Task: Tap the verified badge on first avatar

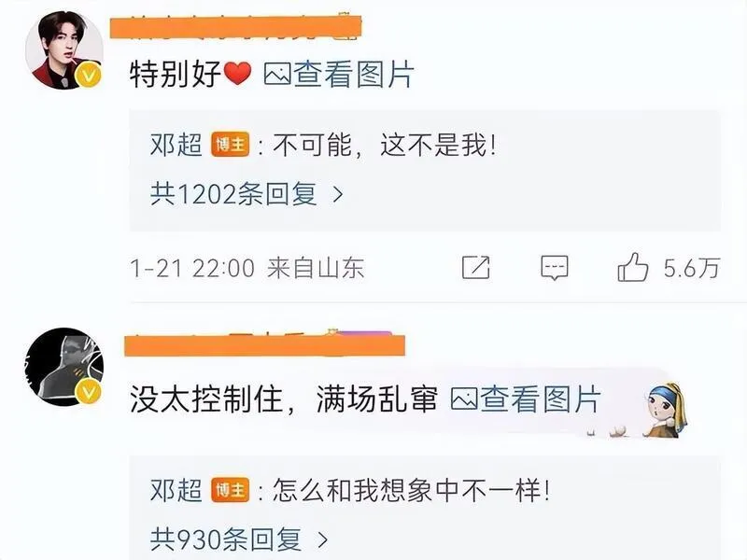Action: coord(89,76)
